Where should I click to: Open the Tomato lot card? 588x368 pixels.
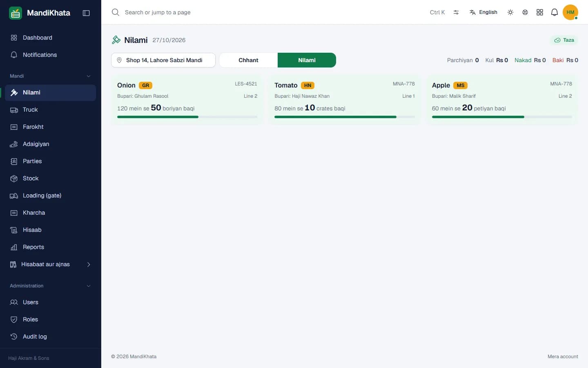345,100
